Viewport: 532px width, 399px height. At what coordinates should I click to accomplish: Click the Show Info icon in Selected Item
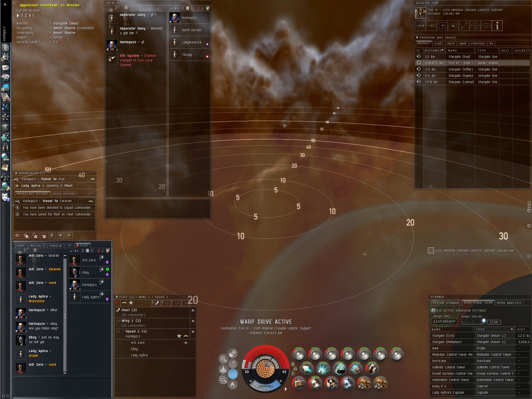pos(497,26)
